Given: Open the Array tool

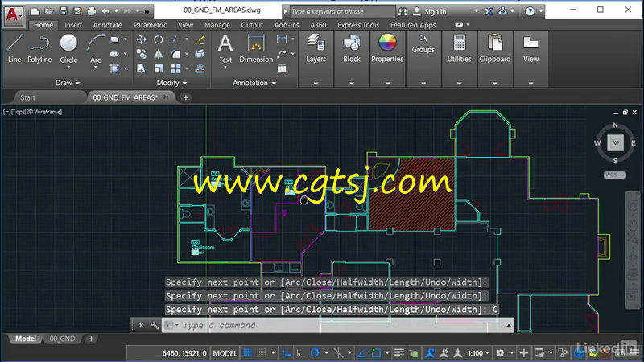Looking at the screenshot, I should (x=175, y=68).
